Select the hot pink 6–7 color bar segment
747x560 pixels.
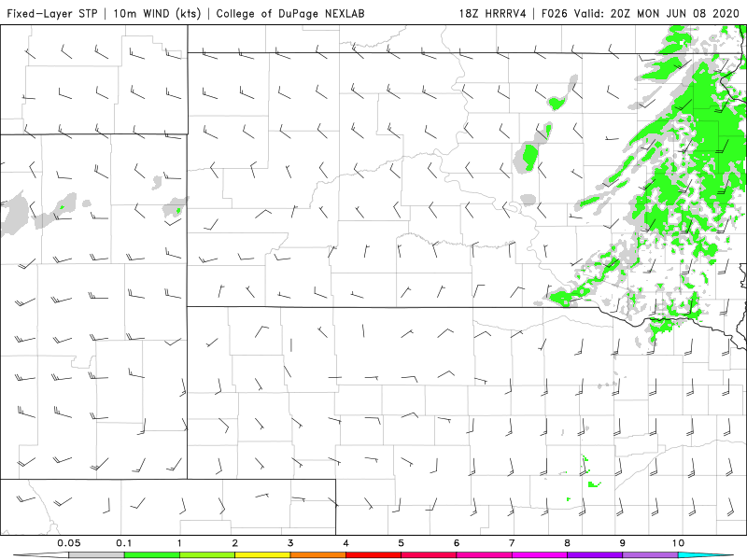click(484, 555)
